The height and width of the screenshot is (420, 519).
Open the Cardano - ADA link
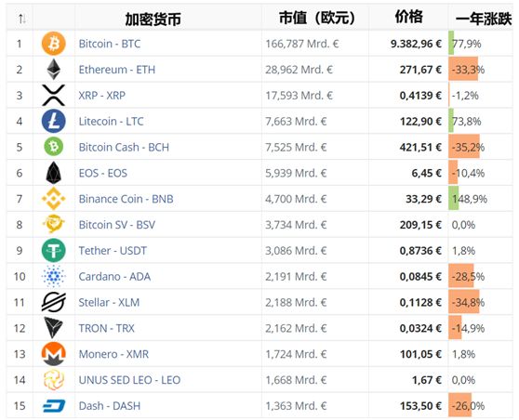tap(114, 277)
